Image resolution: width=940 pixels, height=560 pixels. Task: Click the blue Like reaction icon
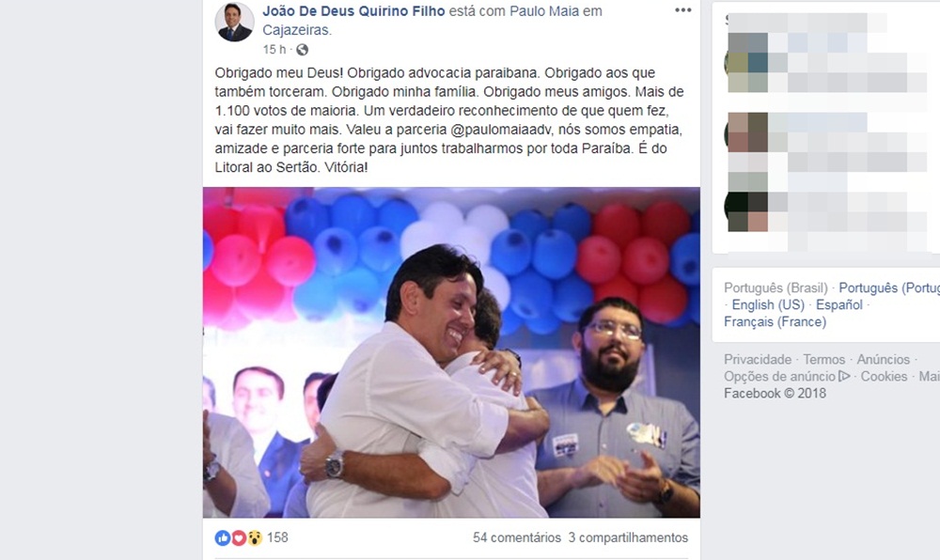(x=223, y=537)
